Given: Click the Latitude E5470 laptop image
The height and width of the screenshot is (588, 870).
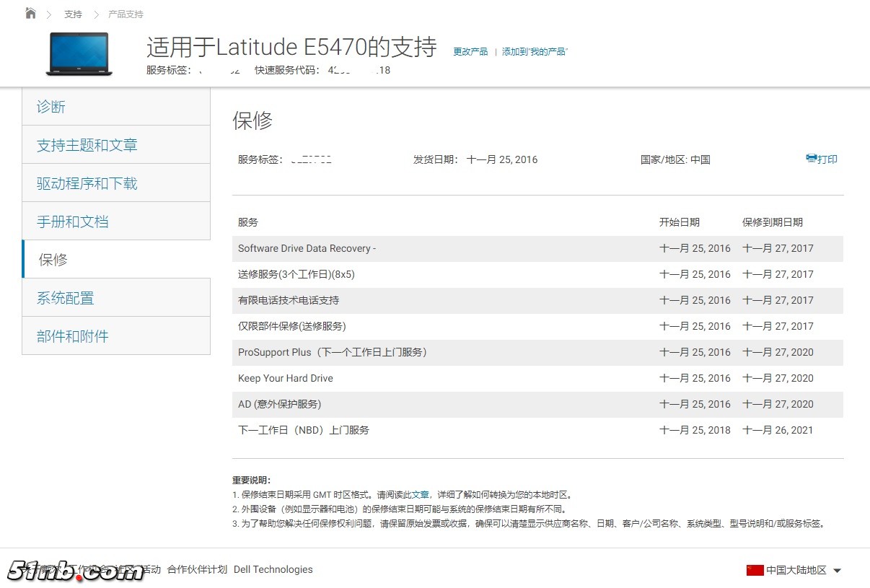Looking at the screenshot, I should tap(79, 54).
